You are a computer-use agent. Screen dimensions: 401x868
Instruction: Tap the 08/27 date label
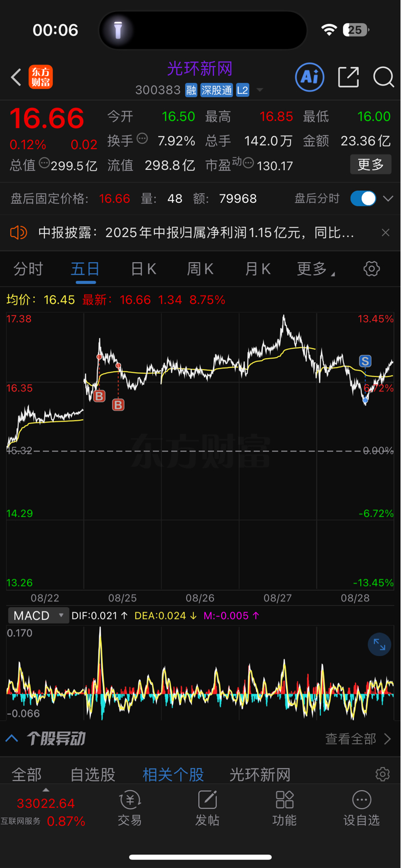[277, 598]
